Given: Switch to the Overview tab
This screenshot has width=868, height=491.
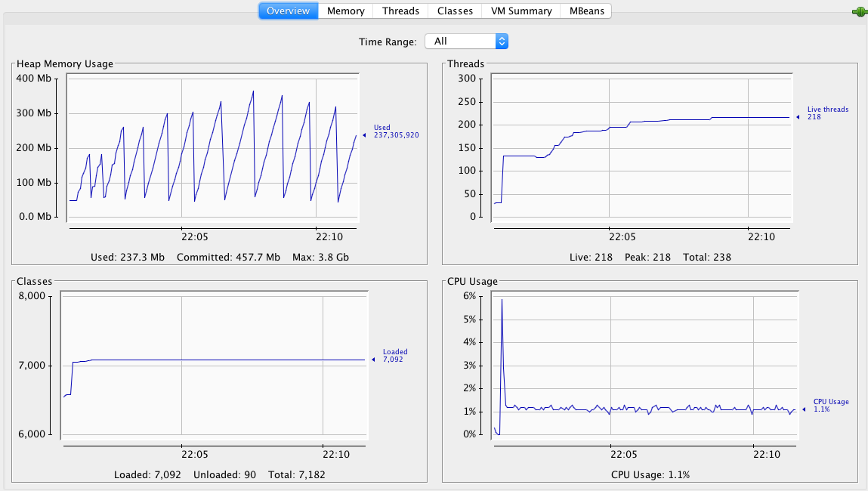Looking at the screenshot, I should tap(288, 11).
